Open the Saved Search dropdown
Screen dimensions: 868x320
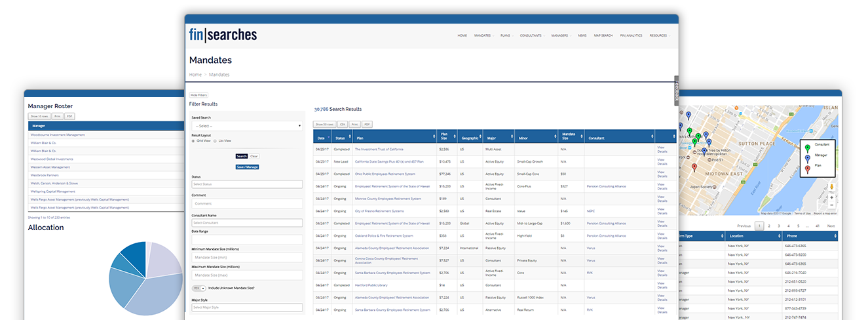pyautogui.click(x=246, y=126)
